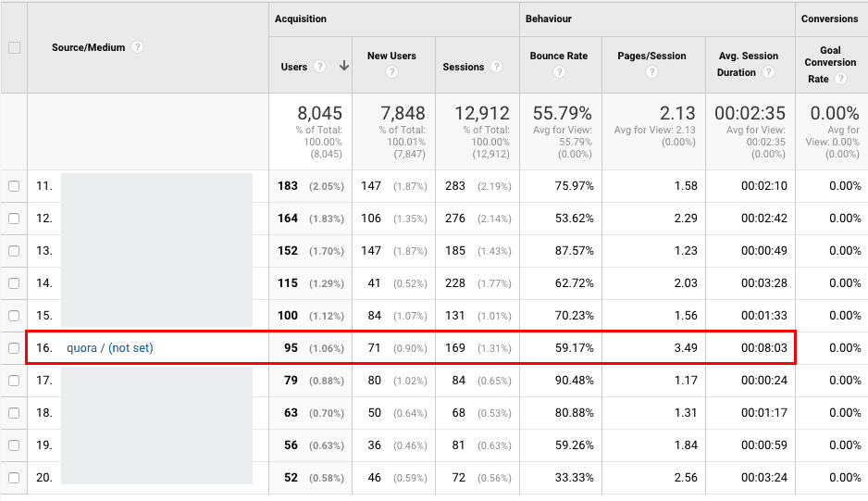Click bounce rate 59.26% in row 19
The width and height of the screenshot is (868, 501).
pos(574,445)
